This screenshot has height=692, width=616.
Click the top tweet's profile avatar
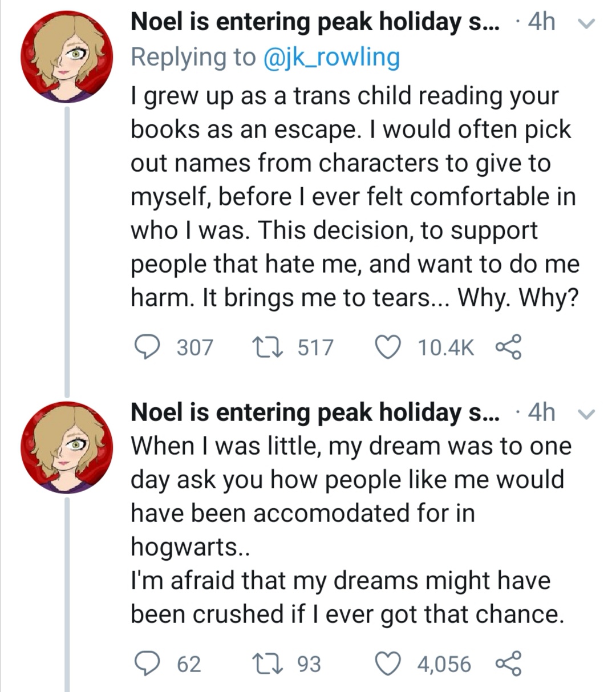(67, 56)
